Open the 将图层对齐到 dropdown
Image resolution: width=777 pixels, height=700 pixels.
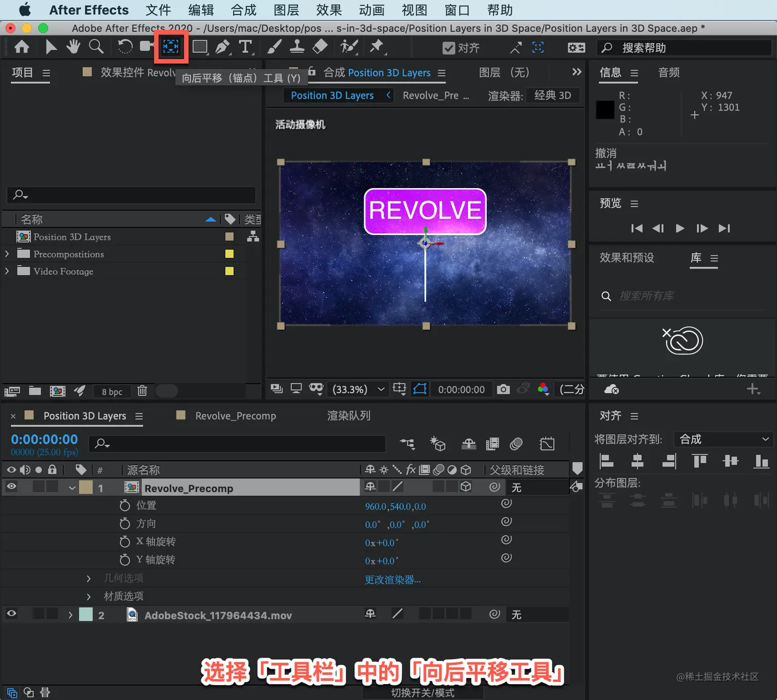pos(724,440)
